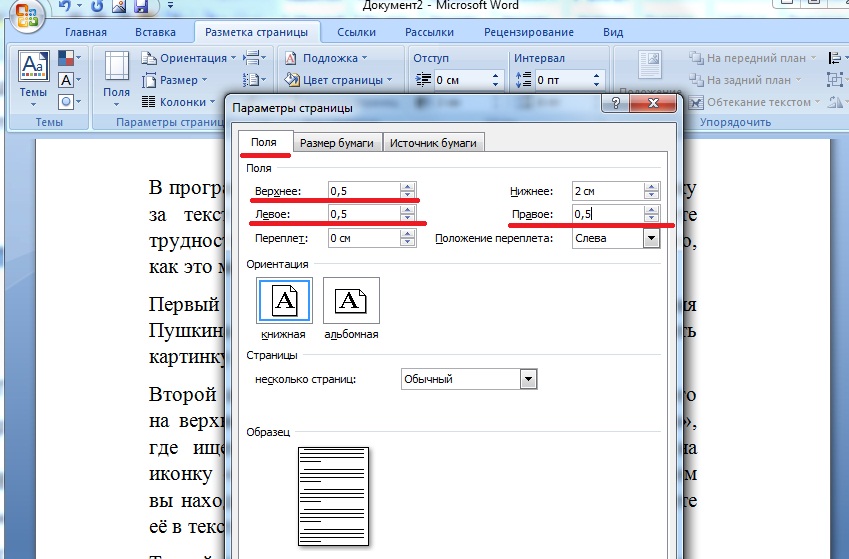This screenshot has height=559, width=849.
Task: Switch to Источник бумаги tab
Action: click(433, 143)
